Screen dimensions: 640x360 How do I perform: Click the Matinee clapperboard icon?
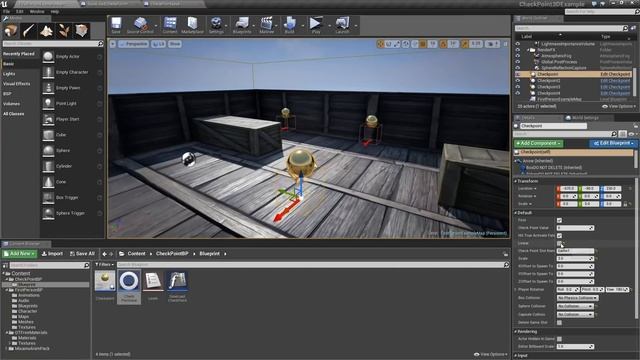point(267,24)
